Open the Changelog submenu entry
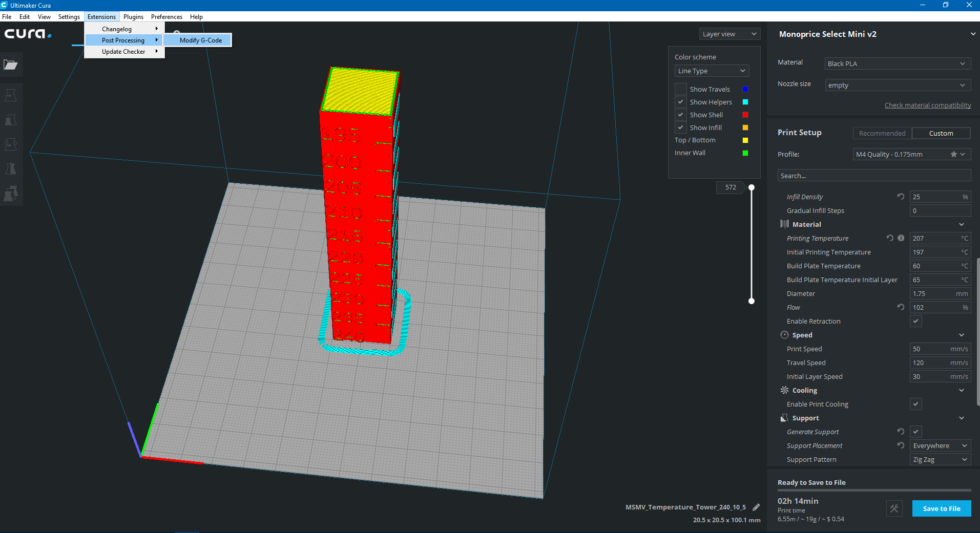The image size is (980, 533). (x=124, y=29)
